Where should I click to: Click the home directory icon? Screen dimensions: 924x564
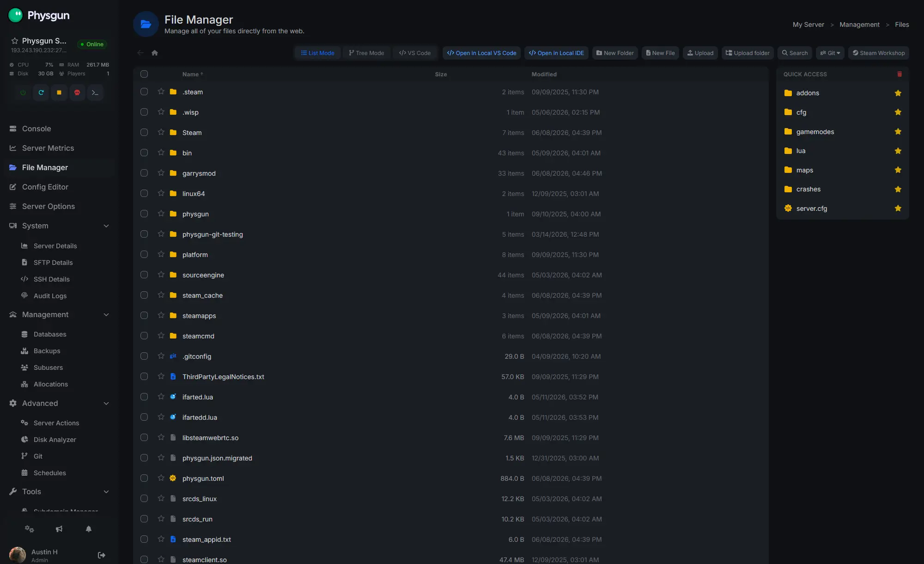(x=155, y=53)
